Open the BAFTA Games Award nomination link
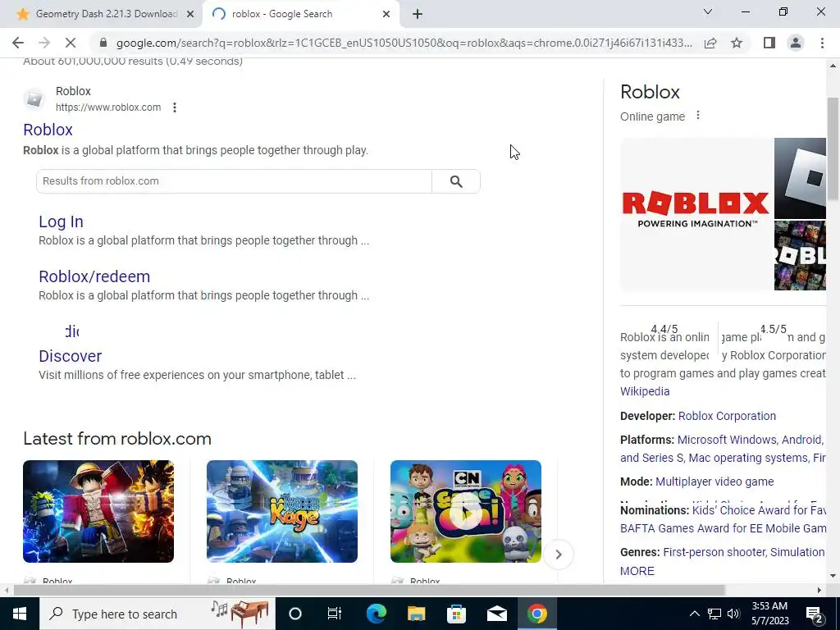 pos(724,529)
